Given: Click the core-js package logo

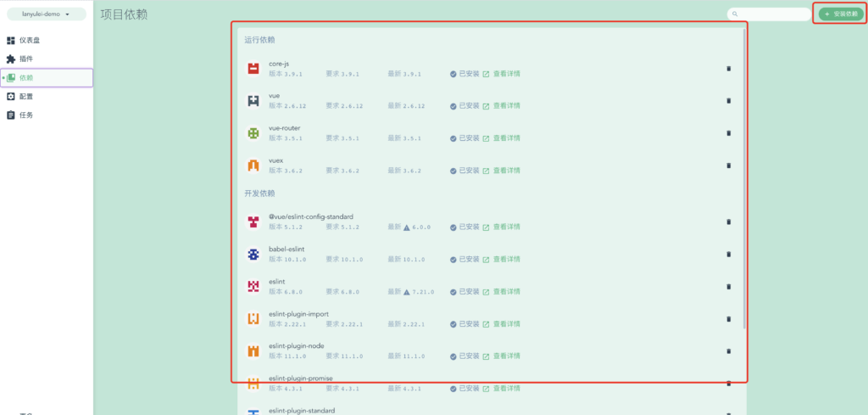Looking at the screenshot, I should click(253, 69).
